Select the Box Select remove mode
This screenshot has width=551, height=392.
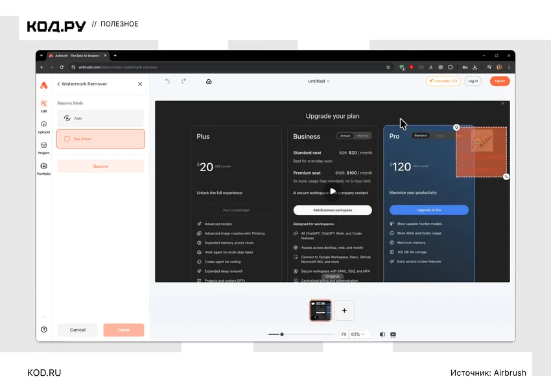(x=100, y=139)
